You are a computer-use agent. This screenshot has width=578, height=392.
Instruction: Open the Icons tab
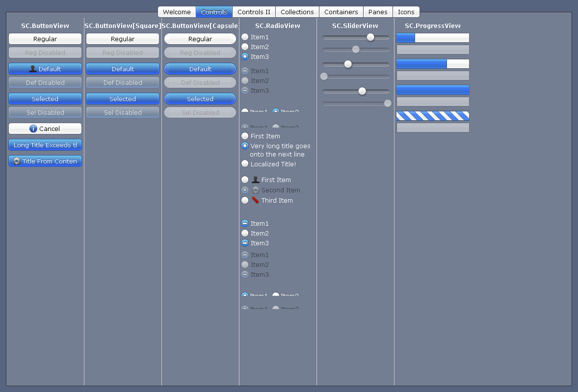point(406,11)
